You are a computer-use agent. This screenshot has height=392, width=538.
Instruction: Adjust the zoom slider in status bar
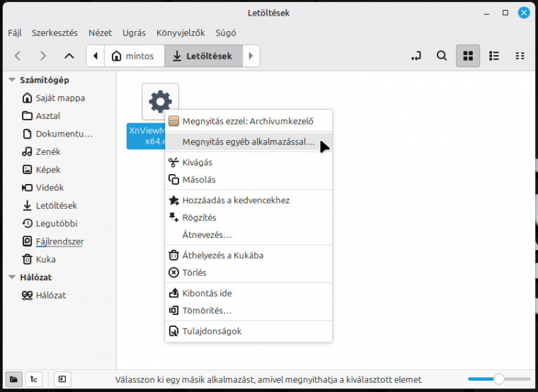(x=499, y=379)
